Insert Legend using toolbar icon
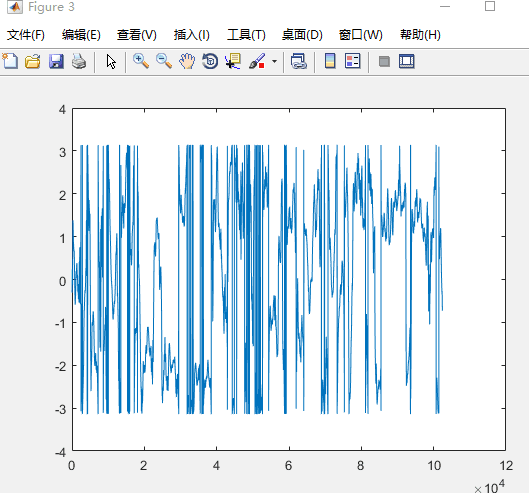 click(x=353, y=61)
